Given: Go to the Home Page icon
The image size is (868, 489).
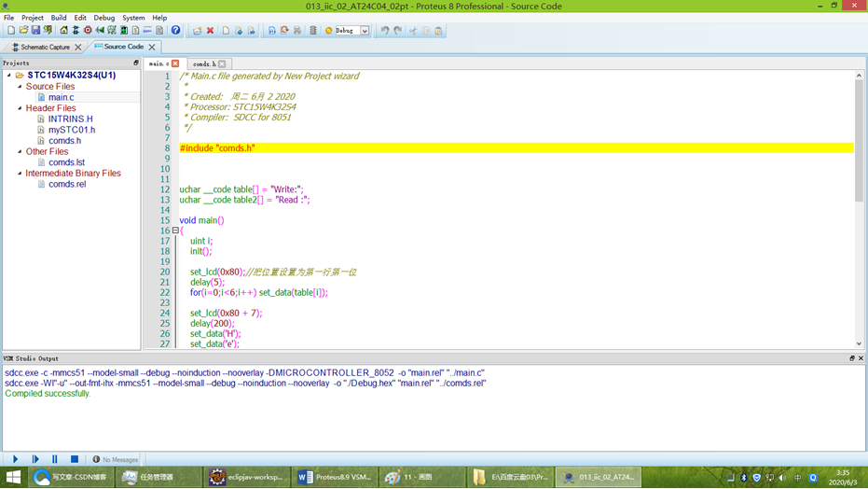Looking at the screenshot, I should 63,31.
